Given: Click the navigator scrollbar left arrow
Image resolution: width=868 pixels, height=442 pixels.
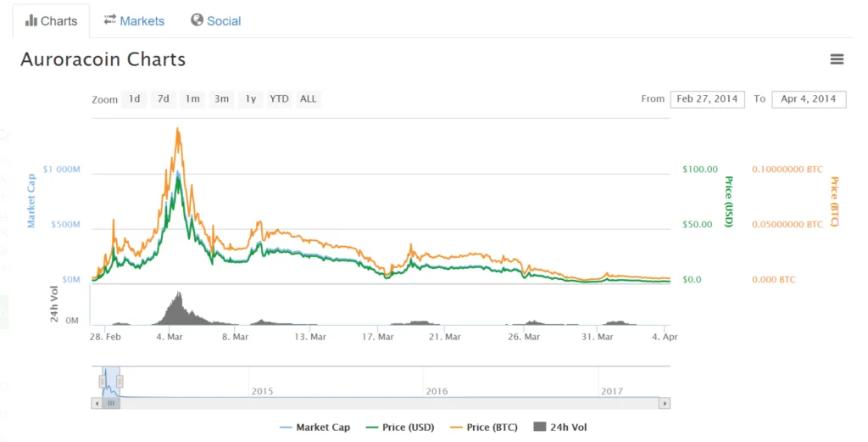Looking at the screenshot, I should 97,403.
